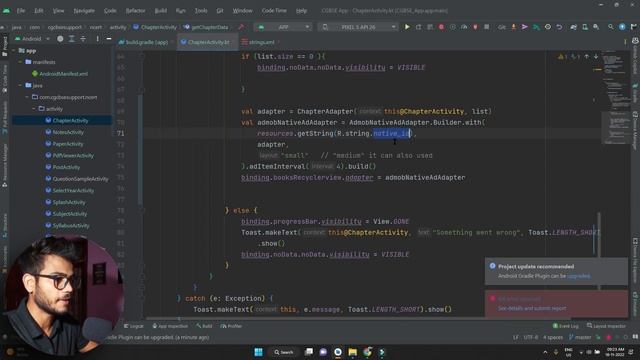
Task: Click the Stop square icon in the toolbar
Action: coord(487,27)
